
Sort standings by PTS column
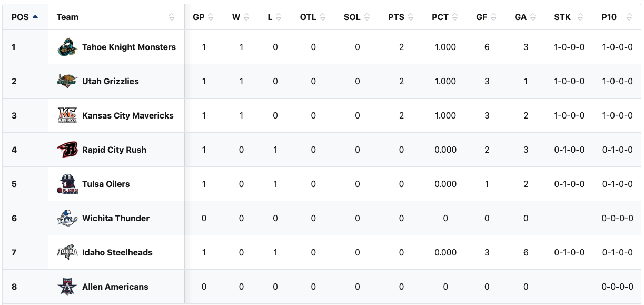pyautogui.click(x=400, y=17)
